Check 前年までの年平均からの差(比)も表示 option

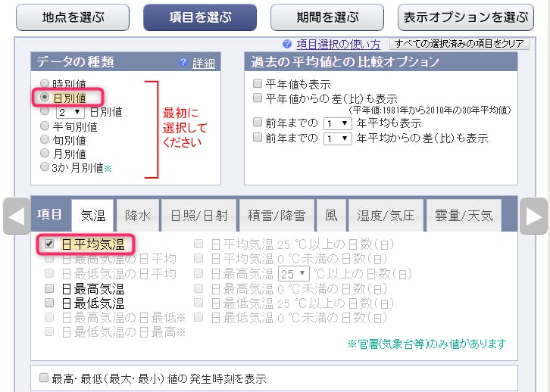tap(258, 137)
